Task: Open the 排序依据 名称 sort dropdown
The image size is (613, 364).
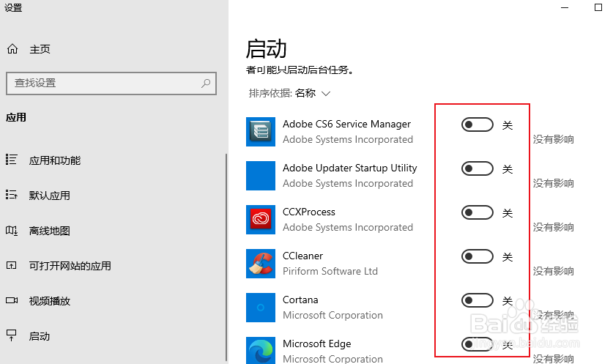Action: [290, 93]
